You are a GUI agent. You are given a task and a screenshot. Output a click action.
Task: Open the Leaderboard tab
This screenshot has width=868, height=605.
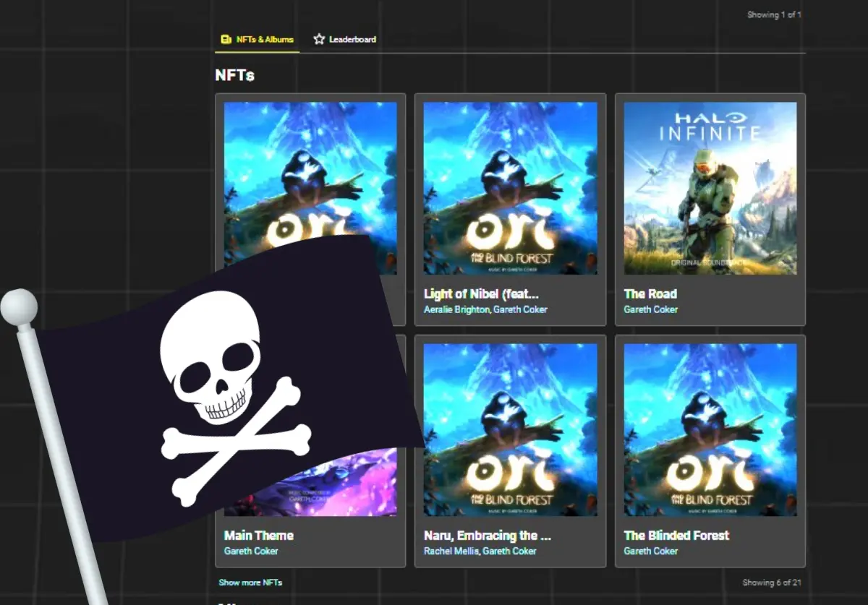pyautogui.click(x=344, y=39)
